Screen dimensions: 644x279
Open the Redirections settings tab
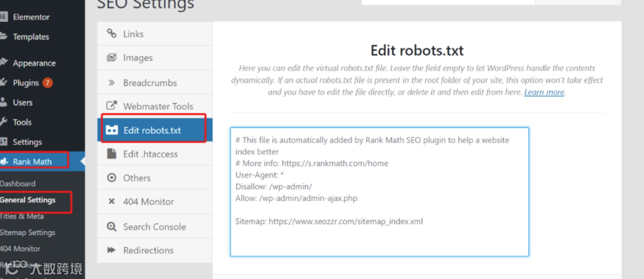[154, 250]
